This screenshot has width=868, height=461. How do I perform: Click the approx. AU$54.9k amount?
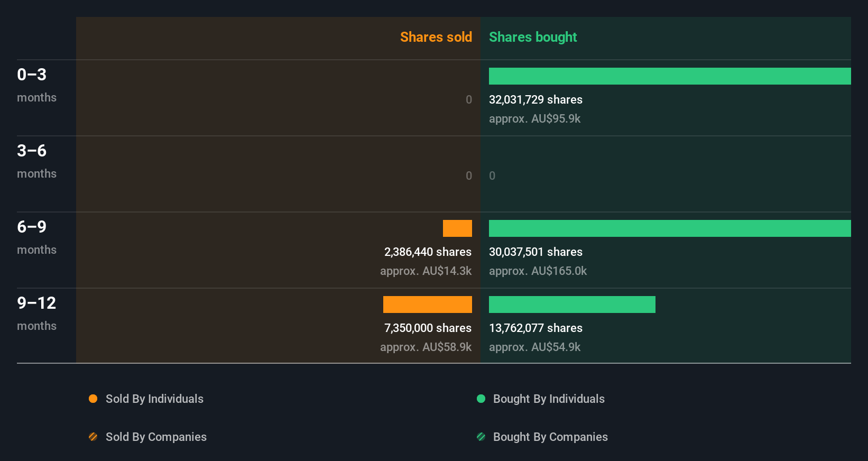pyautogui.click(x=534, y=347)
